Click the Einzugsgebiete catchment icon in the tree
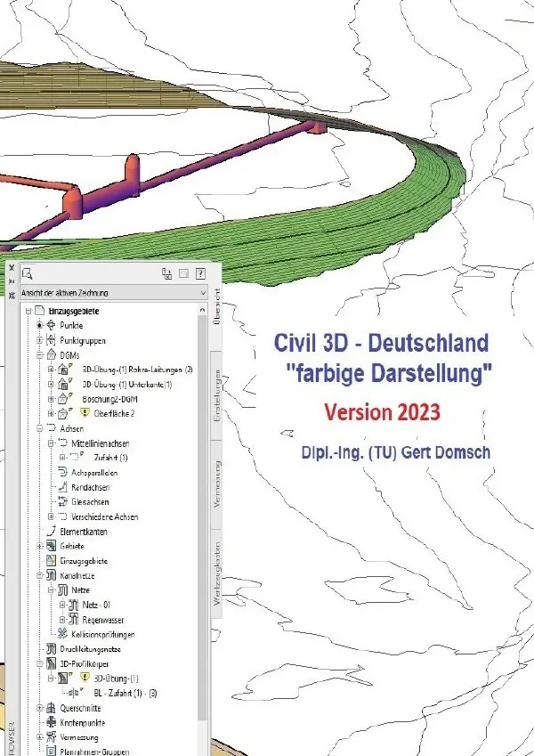The height and width of the screenshot is (756, 534). click(x=51, y=560)
